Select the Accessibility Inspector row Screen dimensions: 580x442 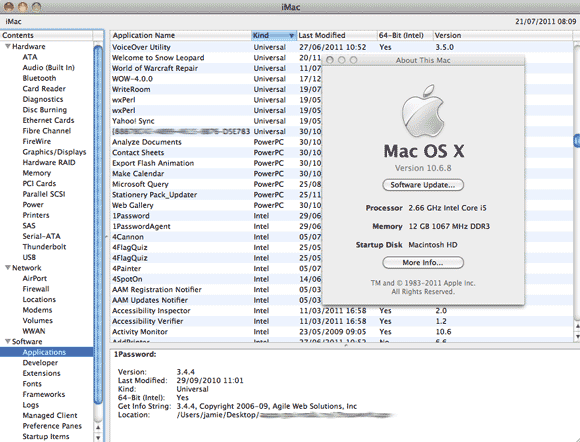coord(341,311)
